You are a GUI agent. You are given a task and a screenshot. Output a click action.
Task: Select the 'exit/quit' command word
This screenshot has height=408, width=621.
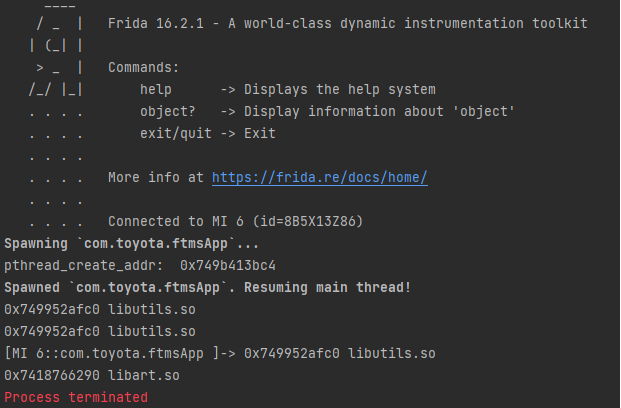(176, 133)
